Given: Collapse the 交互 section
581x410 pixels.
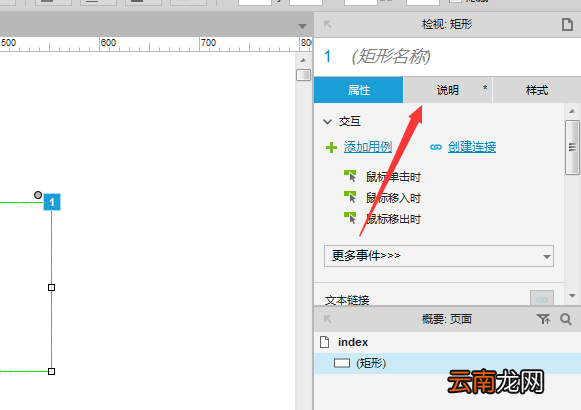Looking at the screenshot, I should pos(328,121).
